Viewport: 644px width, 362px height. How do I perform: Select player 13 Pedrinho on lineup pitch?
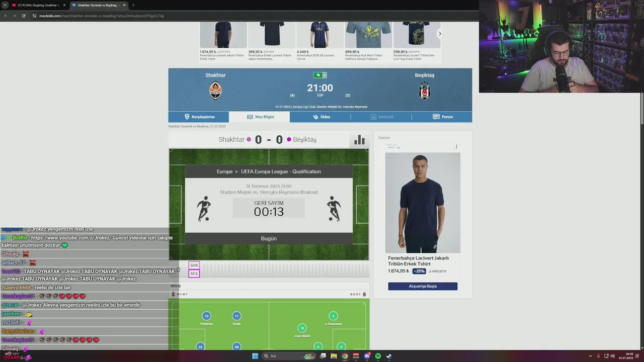[x=206, y=316]
